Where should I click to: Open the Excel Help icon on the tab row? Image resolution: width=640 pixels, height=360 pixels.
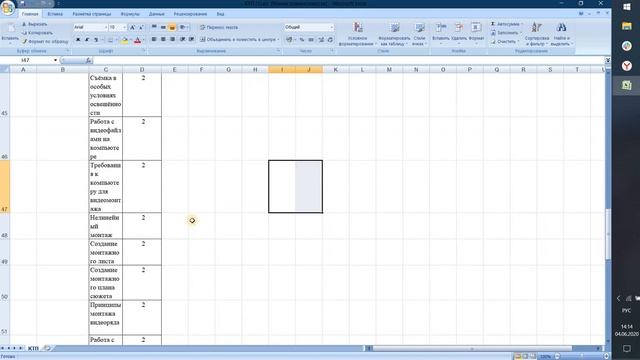pos(581,13)
